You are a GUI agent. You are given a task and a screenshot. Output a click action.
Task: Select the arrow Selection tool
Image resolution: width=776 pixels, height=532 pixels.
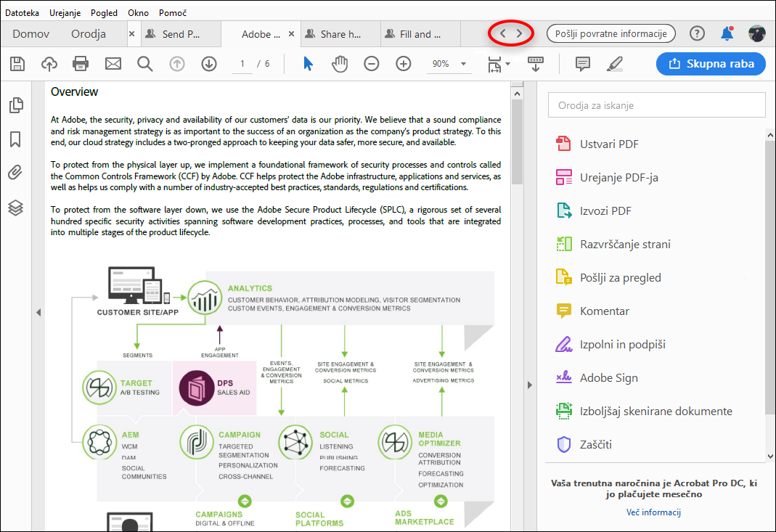tap(308, 64)
